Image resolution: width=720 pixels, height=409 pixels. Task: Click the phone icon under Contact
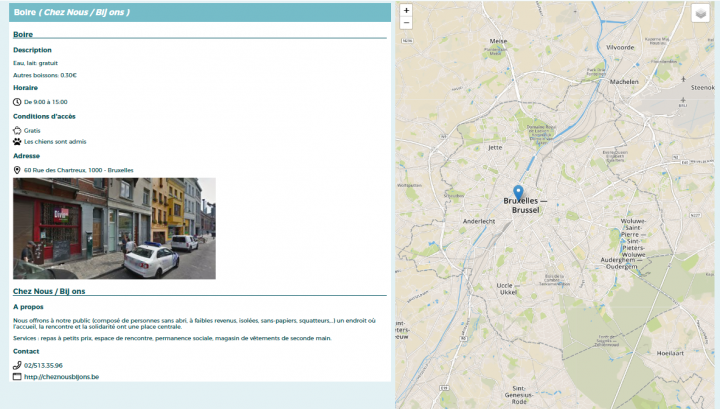coord(17,365)
